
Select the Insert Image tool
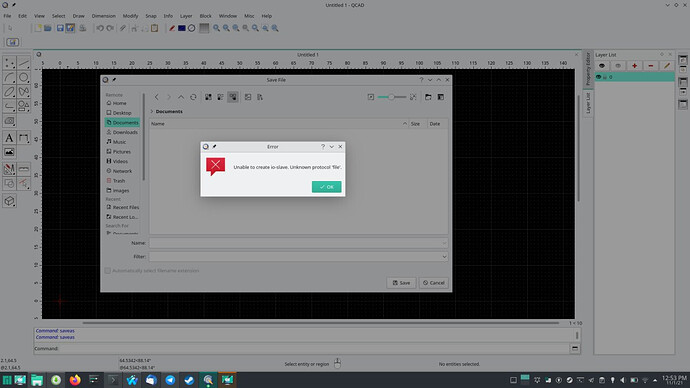click(9, 152)
